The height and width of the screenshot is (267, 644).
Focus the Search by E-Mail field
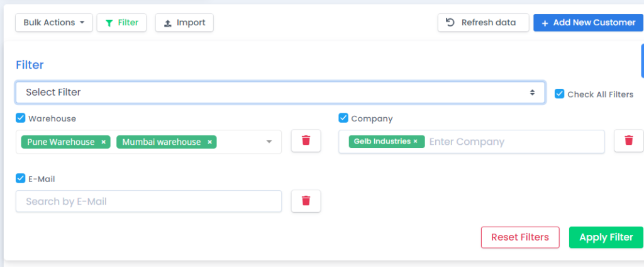[148, 201]
